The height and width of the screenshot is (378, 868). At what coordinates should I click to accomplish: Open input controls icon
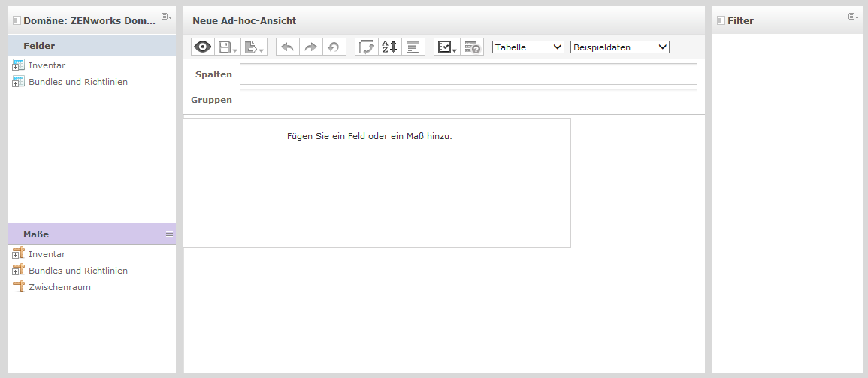(413, 47)
